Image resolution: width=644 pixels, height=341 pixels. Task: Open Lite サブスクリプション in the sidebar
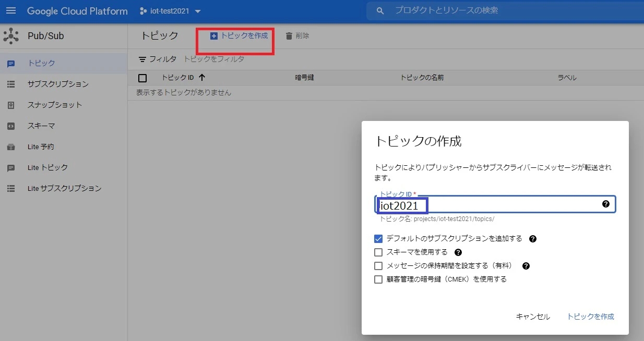pyautogui.click(x=64, y=188)
